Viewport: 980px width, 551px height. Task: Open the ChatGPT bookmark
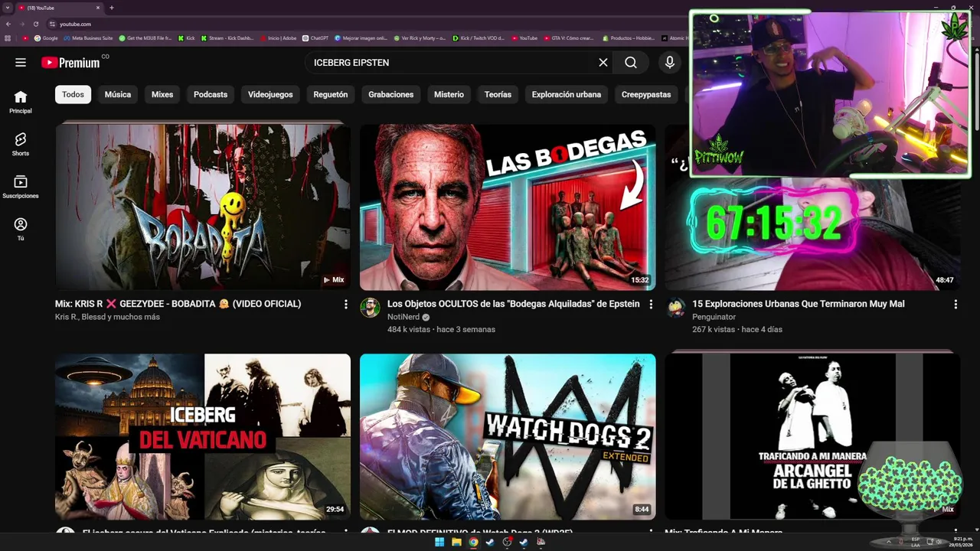315,37
